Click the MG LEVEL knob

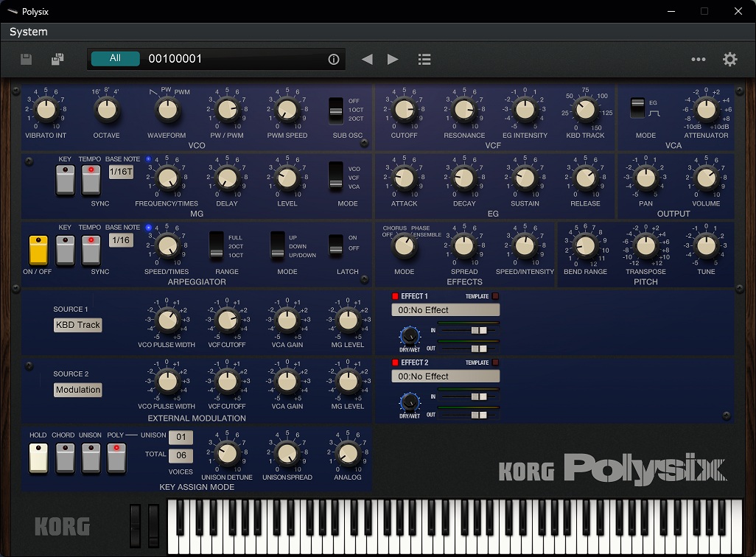[x=287, y=178]
